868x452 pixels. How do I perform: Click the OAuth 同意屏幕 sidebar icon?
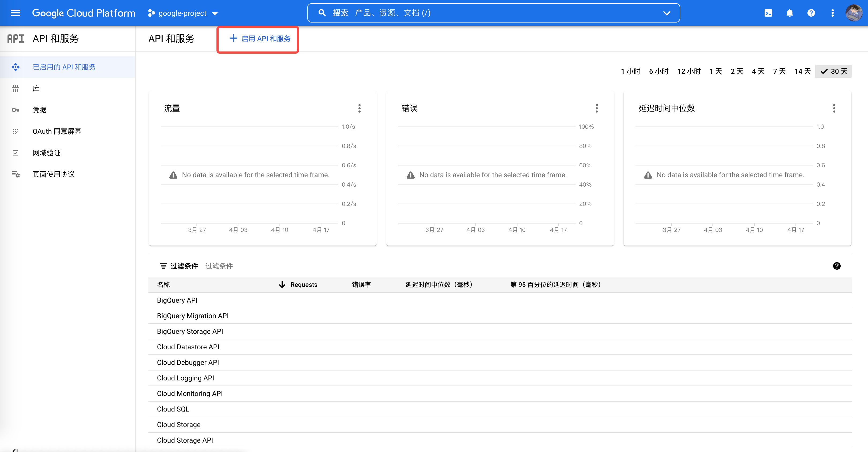[x=16, y=131]
